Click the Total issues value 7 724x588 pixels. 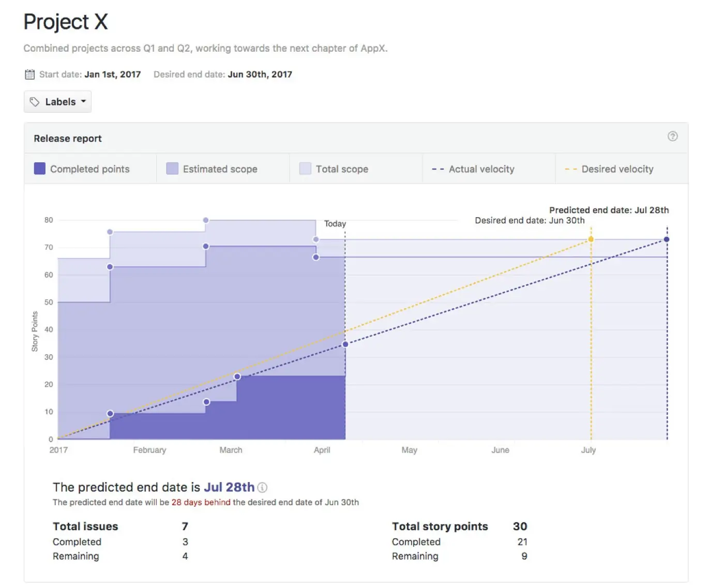point(185,526)
